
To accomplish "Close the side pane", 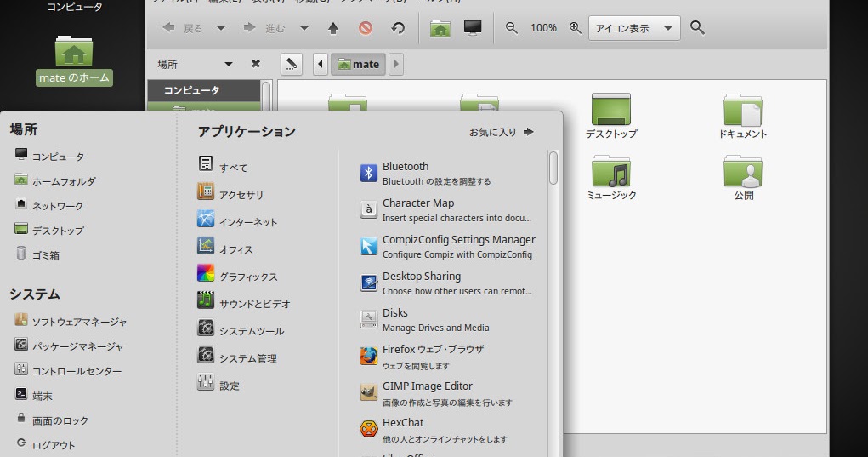I will pyautogui.click(x=256, y=64).
